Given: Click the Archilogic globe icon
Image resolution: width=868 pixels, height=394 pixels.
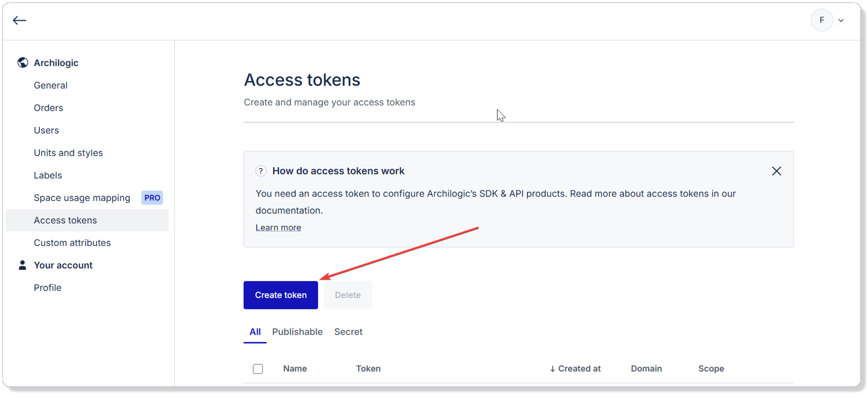Looking at the screenshot, I should click(x=23, y=63).
